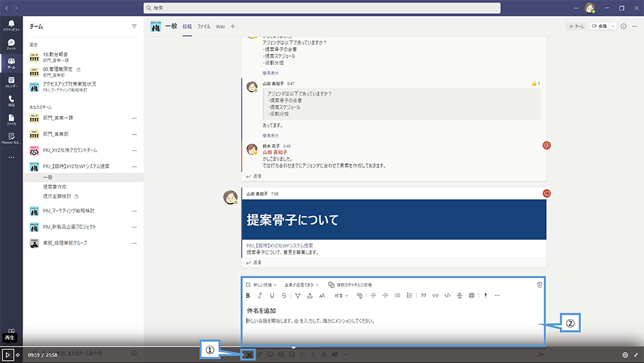Image resolution: width=644 pixels, height=363 pixels.
Task: Insert a hyperlink
Action: point(435,295)
